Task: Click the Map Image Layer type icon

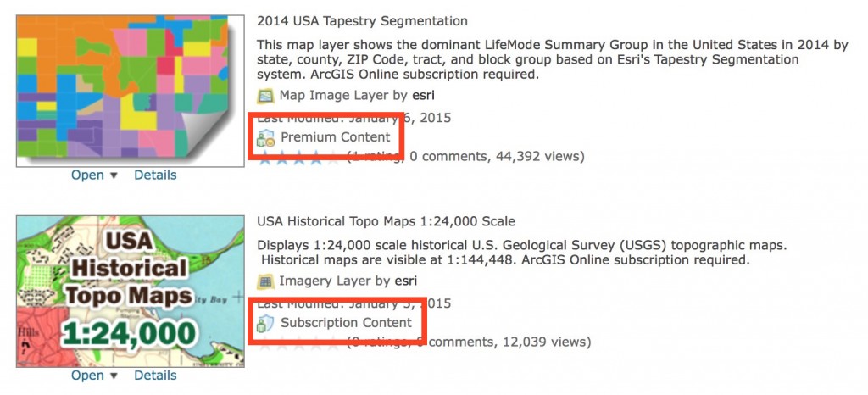Action: [265, 96]
